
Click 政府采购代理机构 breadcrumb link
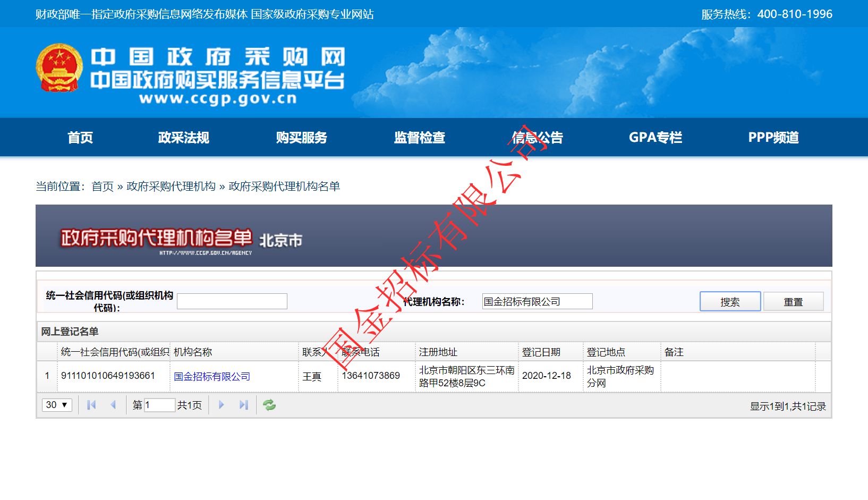pyautogui.click(x=171, y=187)
